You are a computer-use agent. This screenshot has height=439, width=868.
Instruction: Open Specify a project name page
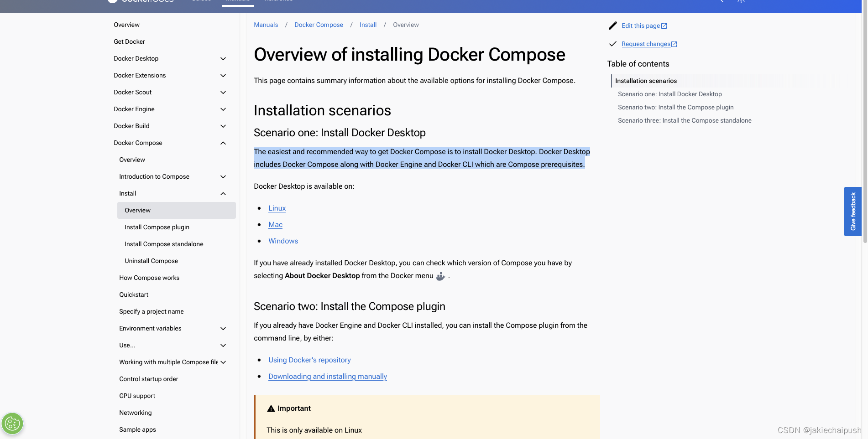coord(152,311)
